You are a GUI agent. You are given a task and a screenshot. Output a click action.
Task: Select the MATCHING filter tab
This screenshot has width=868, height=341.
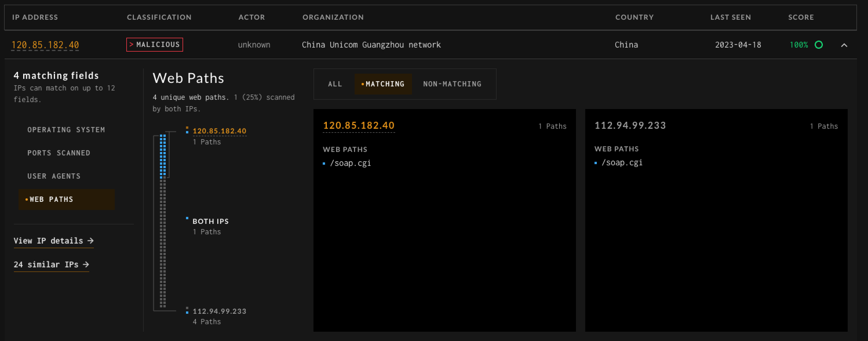pos(383,84)
